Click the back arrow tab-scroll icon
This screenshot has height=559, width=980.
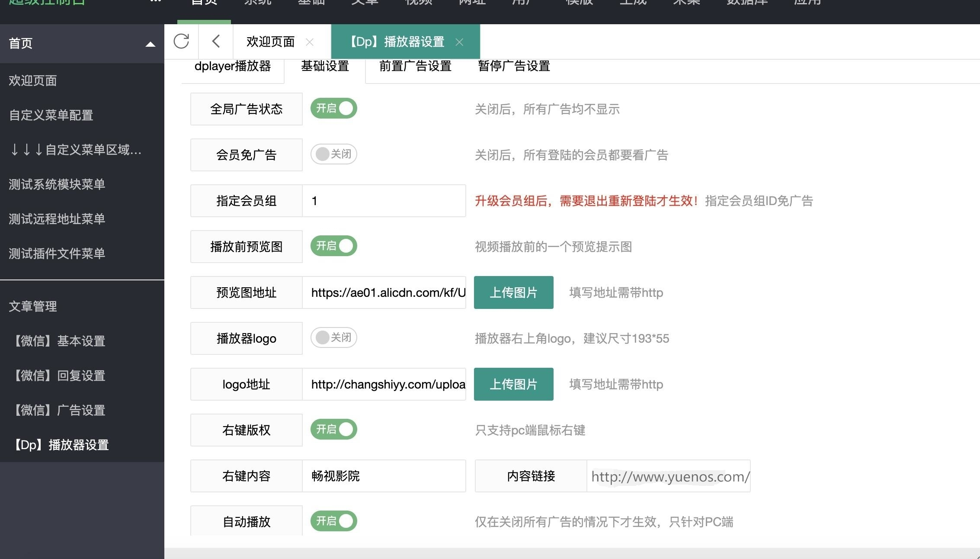(216, 42)
